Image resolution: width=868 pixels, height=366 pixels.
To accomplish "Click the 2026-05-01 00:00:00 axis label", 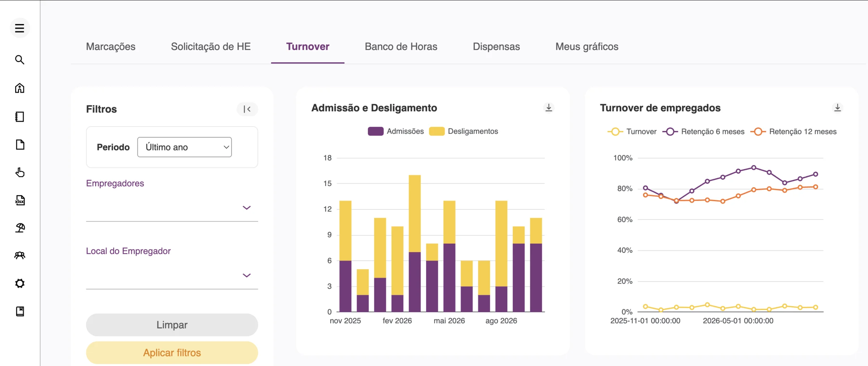I will click(738, 321).
